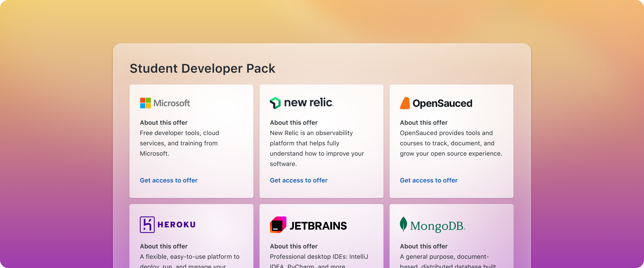The width and height of the screenshot is (644, 268).
Task: Click the green MongoDB leaf icon
Action: click(x=403, y=224)
